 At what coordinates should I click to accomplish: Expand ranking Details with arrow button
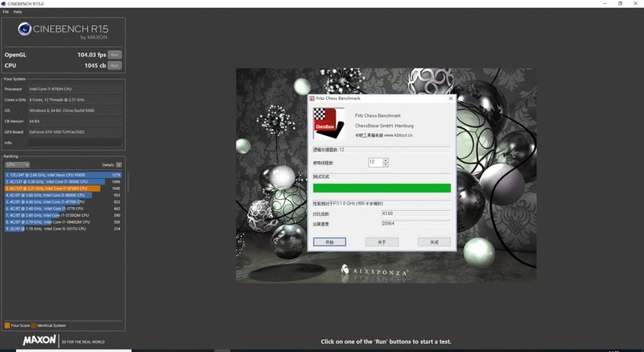pyautogui.click(x=118, y=164)
